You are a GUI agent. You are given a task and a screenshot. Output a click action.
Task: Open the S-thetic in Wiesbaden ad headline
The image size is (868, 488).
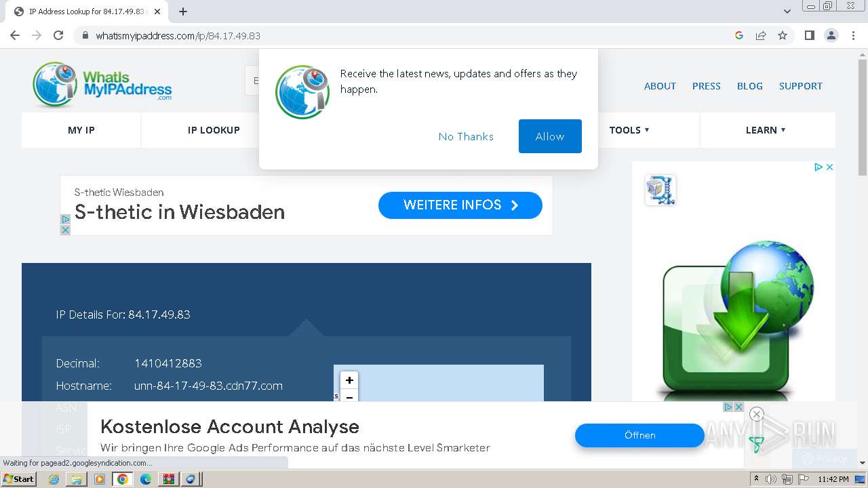pos(180,212)
